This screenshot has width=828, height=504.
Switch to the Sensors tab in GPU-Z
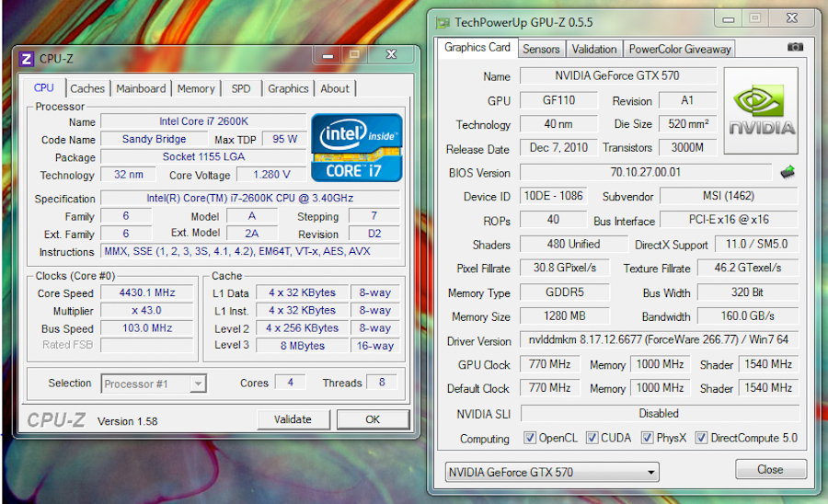[x=541, y=49]
